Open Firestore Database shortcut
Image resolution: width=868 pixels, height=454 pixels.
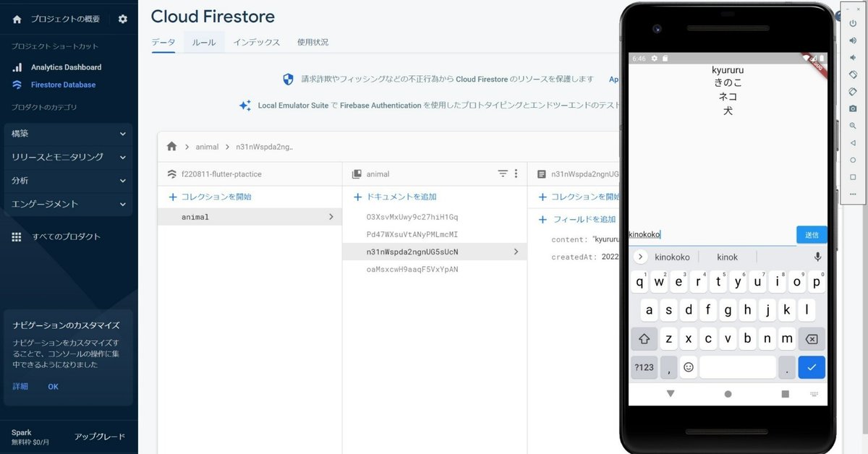[x=63, y=85]
